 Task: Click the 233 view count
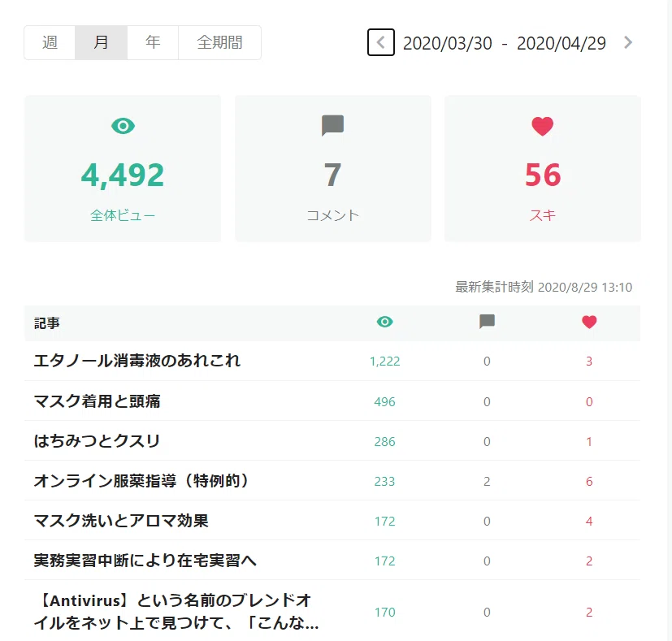385,482
